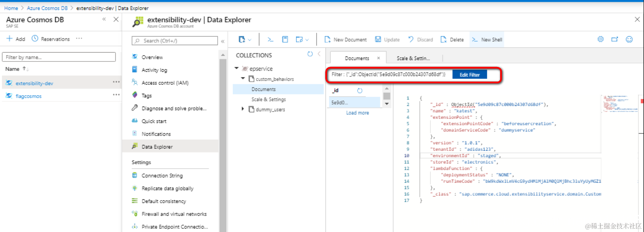Click the Open Query shell icon
The height and width of the screenshot is (232, 644).
pyautogui.click(x=270, y=39)
